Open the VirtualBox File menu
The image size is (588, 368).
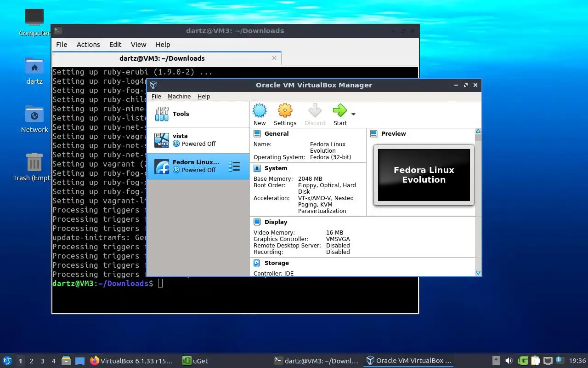[156, 96]
